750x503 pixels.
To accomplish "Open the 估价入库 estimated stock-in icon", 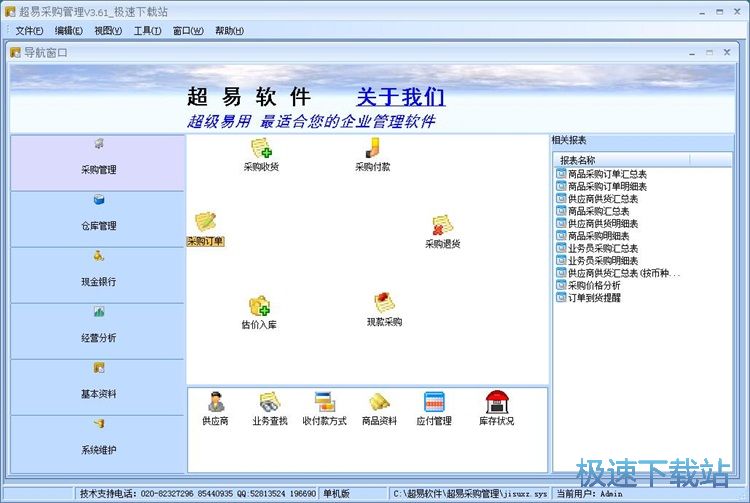I will pos(259,313).
